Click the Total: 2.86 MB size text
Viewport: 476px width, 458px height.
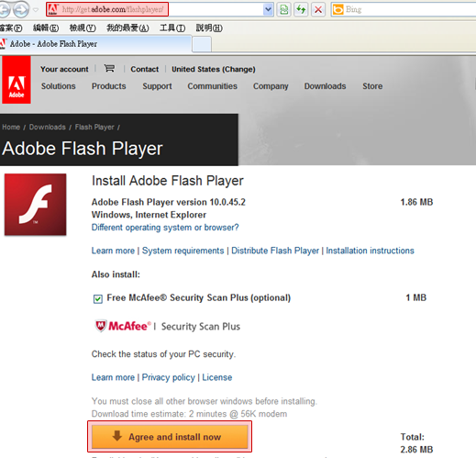[x=416, y=443]
